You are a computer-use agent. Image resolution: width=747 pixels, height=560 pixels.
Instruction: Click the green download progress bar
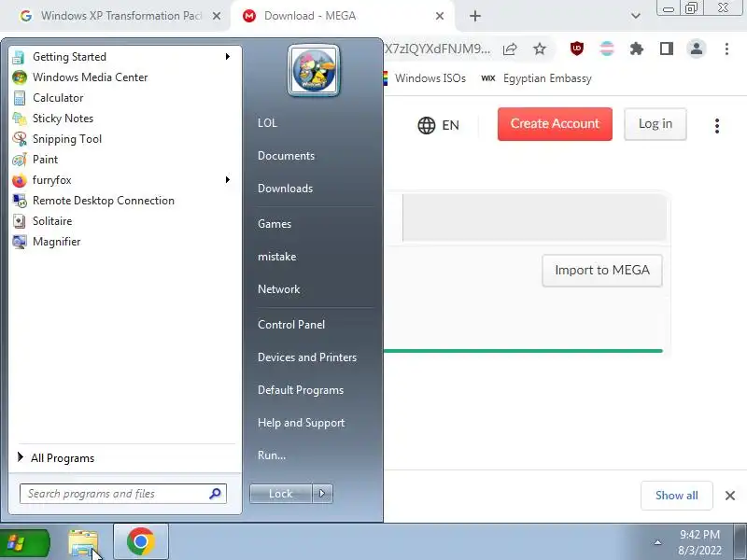click(523, 351)
